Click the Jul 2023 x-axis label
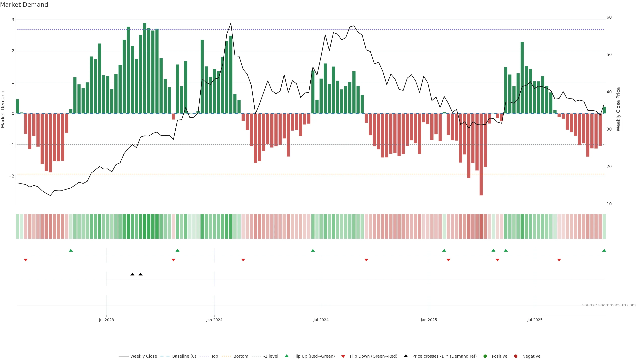Viewport: 644px width, 362px height. pos(106,320)
